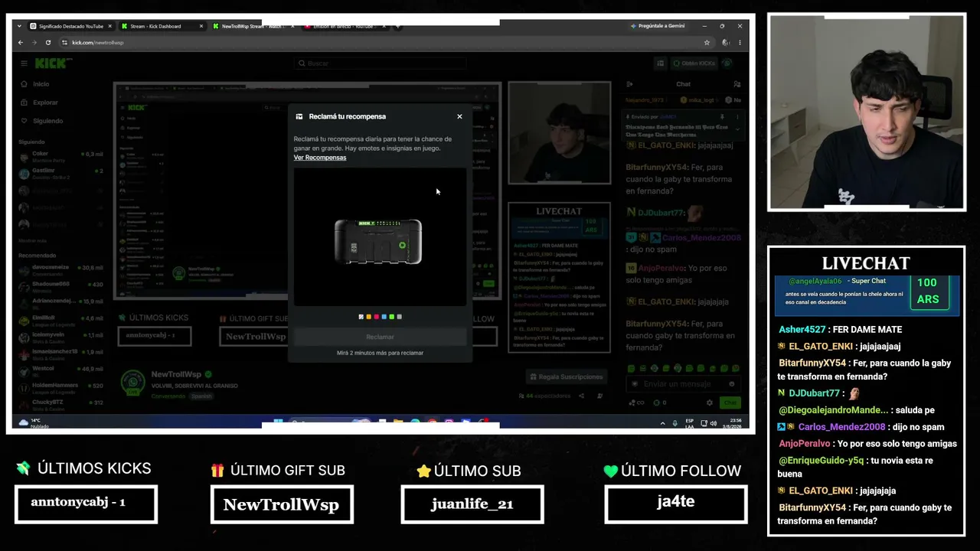This screenshot has height=551, width=980.
Task: Open recommended channel Westcol
Action: point(61,370)
